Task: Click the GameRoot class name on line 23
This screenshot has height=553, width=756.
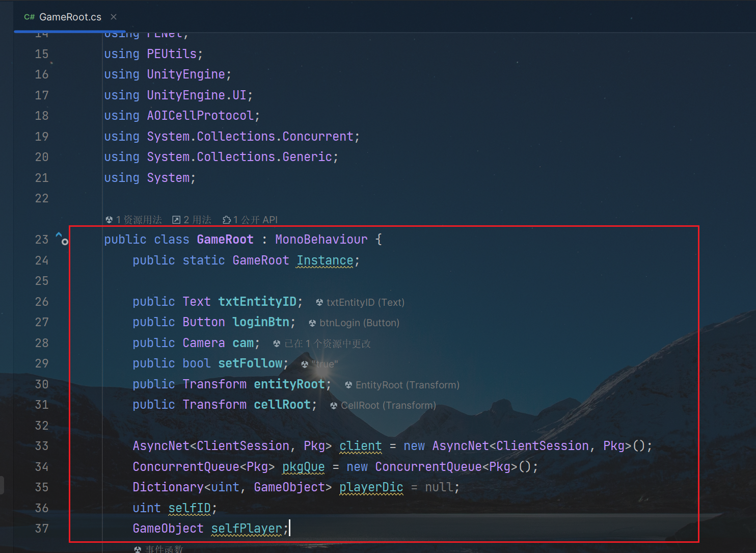Action: click(225, 240)
